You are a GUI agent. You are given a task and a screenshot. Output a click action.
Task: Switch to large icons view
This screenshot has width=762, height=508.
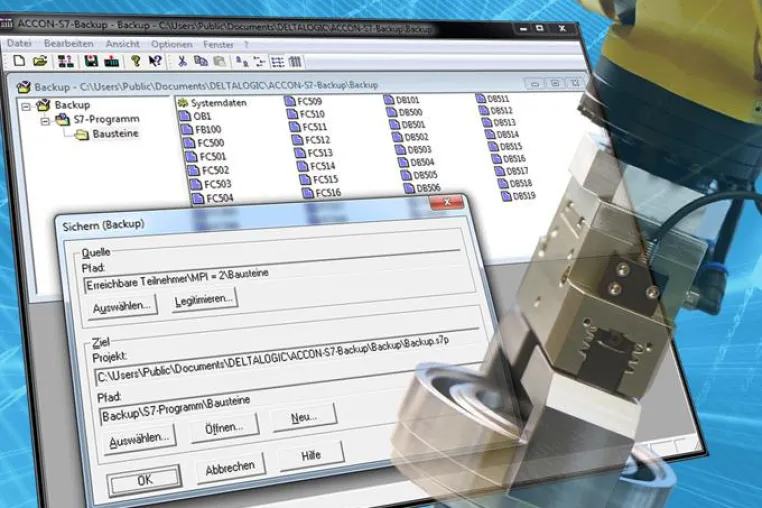pyautogui.click(x=241, y=61)
